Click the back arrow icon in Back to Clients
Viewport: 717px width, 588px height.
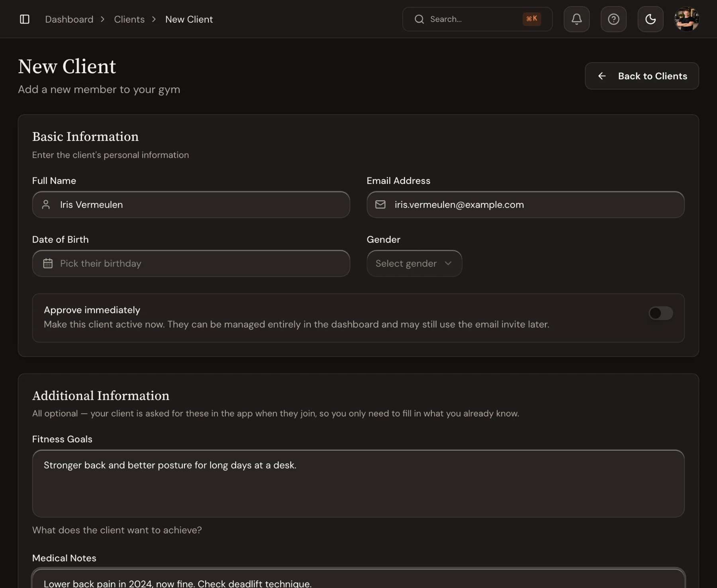click(602, 76)
